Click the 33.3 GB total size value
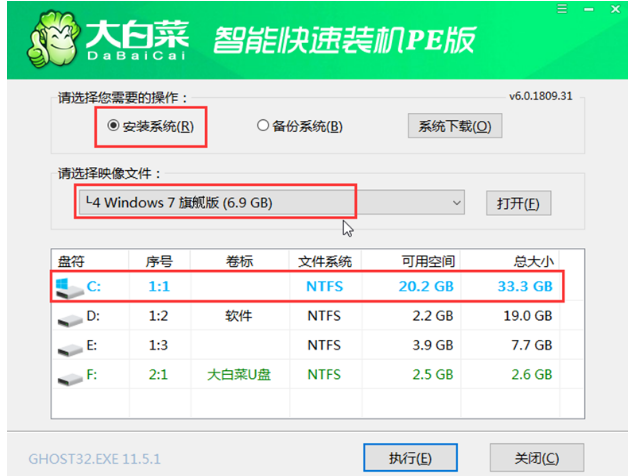 (525, 286)
